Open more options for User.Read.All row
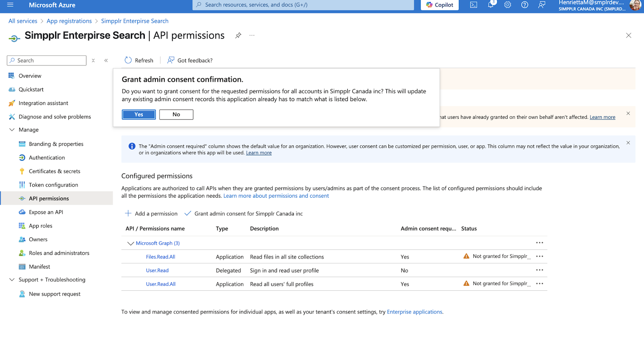 539,284
